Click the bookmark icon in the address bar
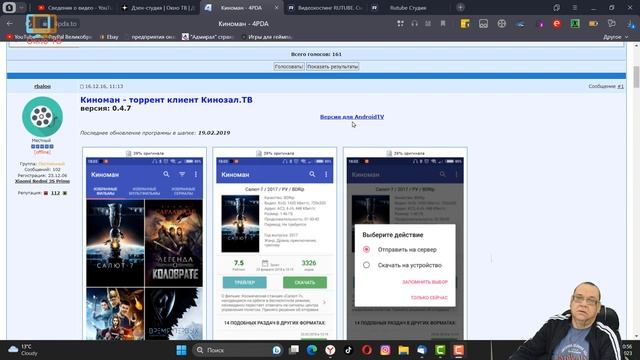This screenshot has width=640, height=360. pos(443,24)
